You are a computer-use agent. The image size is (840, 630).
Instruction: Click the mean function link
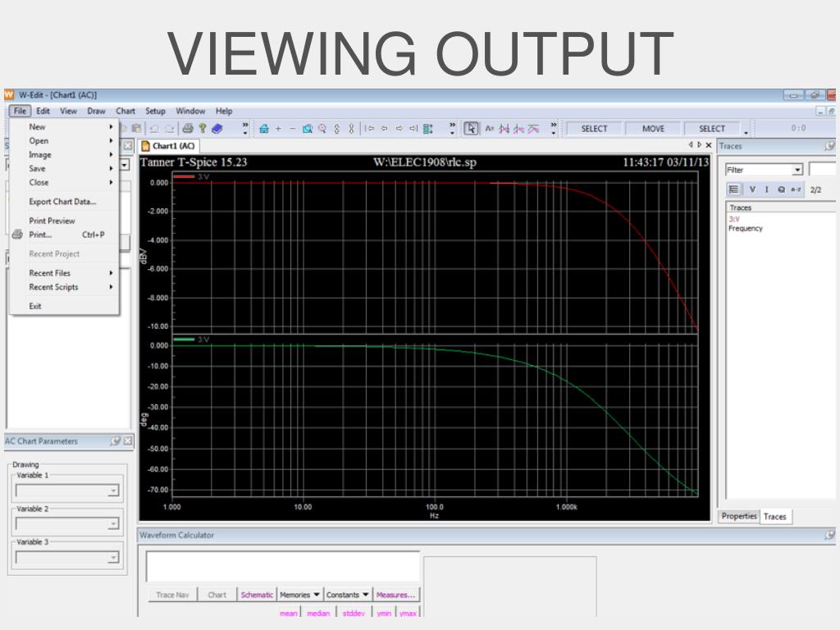click(x=288, y=613)
